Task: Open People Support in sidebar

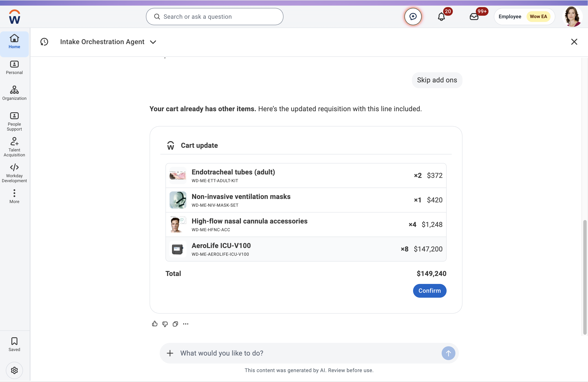Action: click(14, 121)
